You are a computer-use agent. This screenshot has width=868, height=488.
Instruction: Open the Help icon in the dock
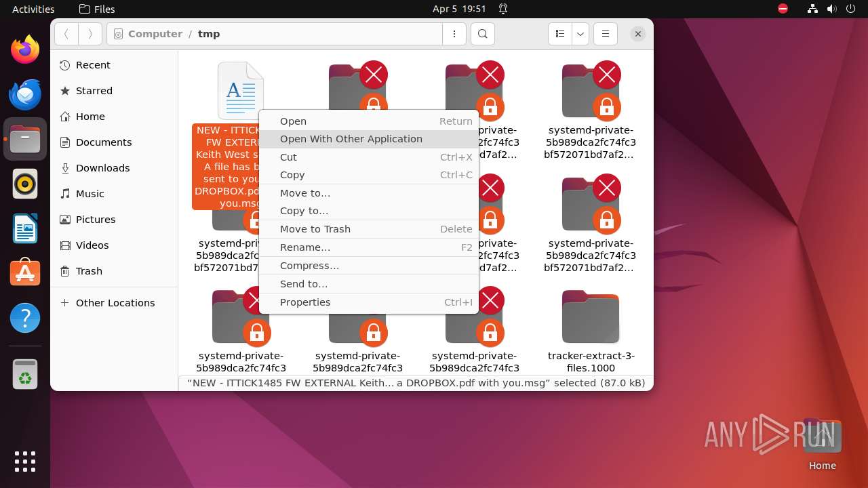click(x=25, y=318)
